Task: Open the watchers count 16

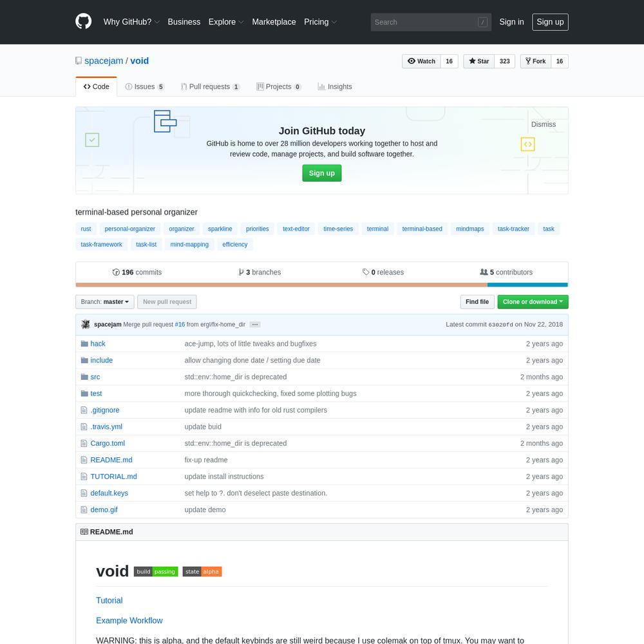Action: point(450,61)
